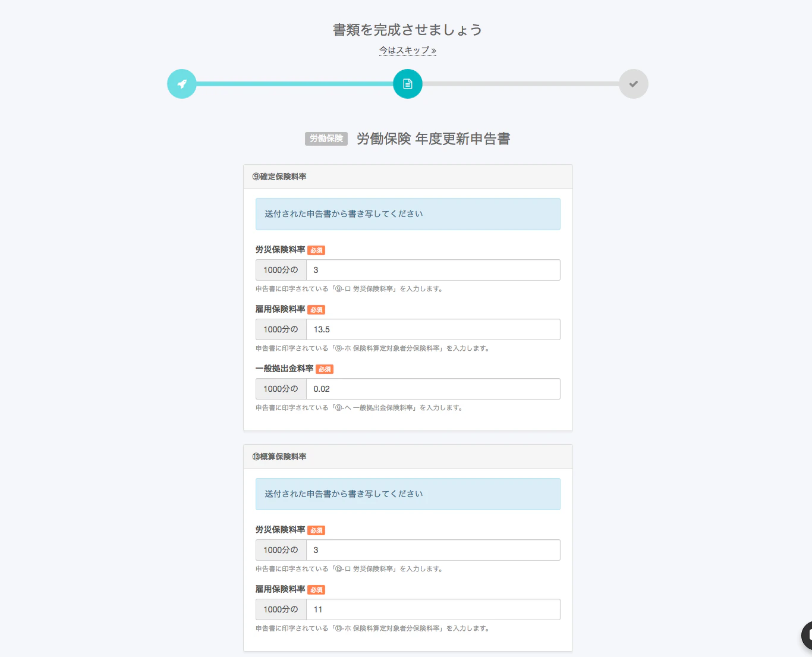The image size is (812, 657).
Task: Edit 労災保険料率 field under ⑨確定保険料率
Action: coord(433,270)
